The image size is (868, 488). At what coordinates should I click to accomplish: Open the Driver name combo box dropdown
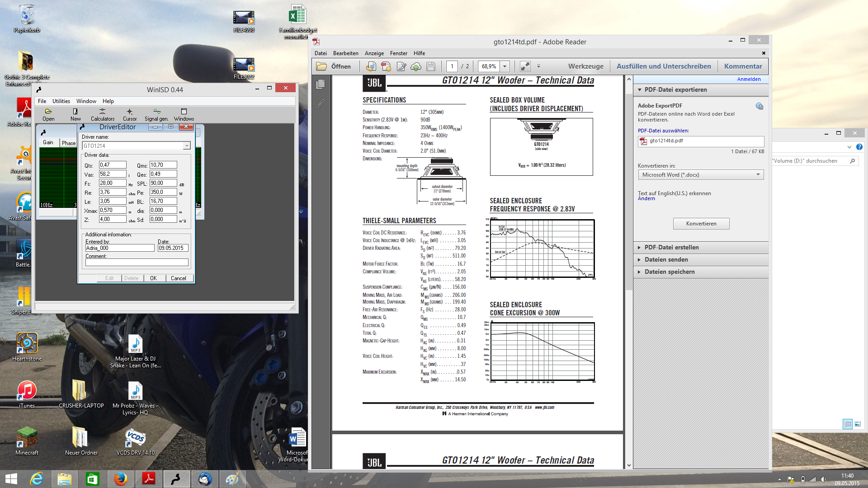tap(186, 146)
